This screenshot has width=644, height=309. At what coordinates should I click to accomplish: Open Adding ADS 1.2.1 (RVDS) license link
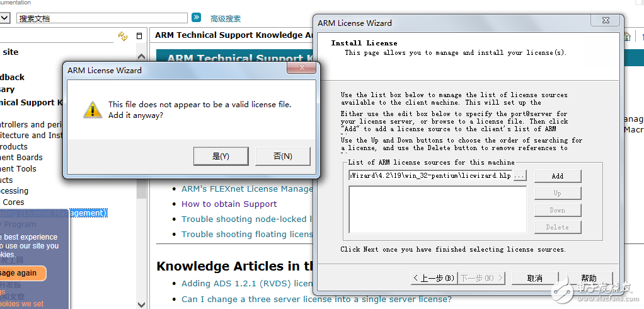coord(247,284)
